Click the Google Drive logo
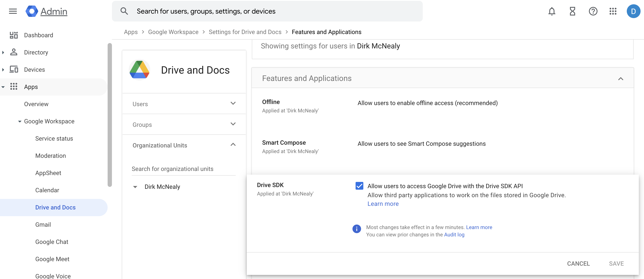This screenshot has width=644, height=279. 139,70
